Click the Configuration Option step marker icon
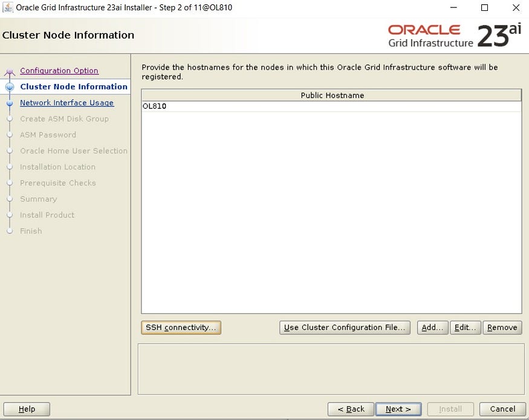Screen dimensions: 529x420 pyautogui.click(x=10, y=71)
